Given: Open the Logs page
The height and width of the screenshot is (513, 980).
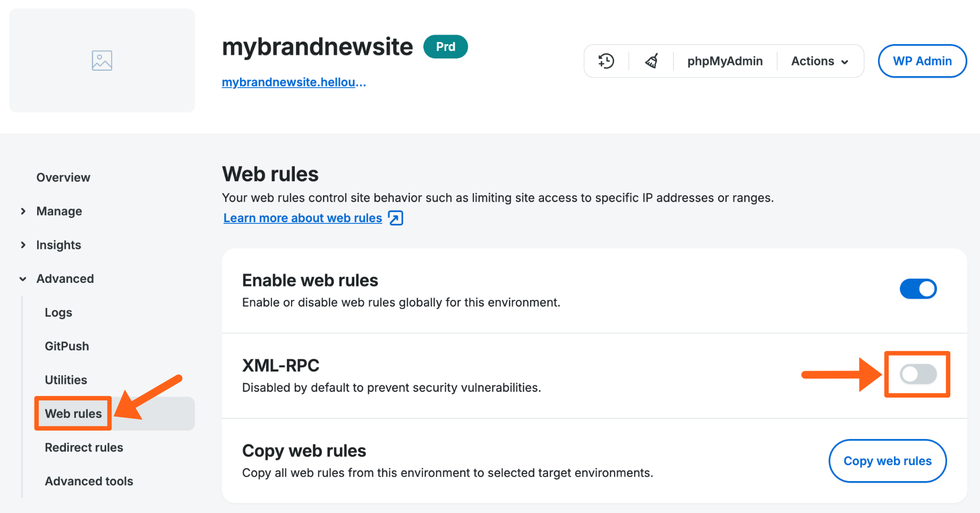Looking at the screenshot, I should click(58, 312).
